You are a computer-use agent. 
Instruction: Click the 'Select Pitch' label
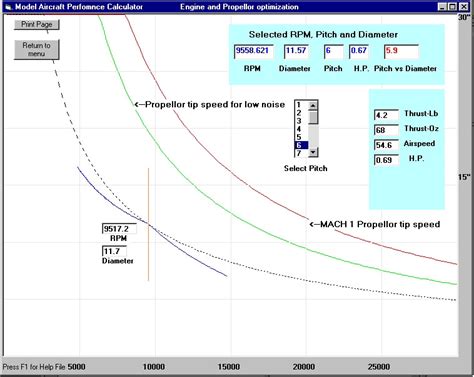point(306,168)
